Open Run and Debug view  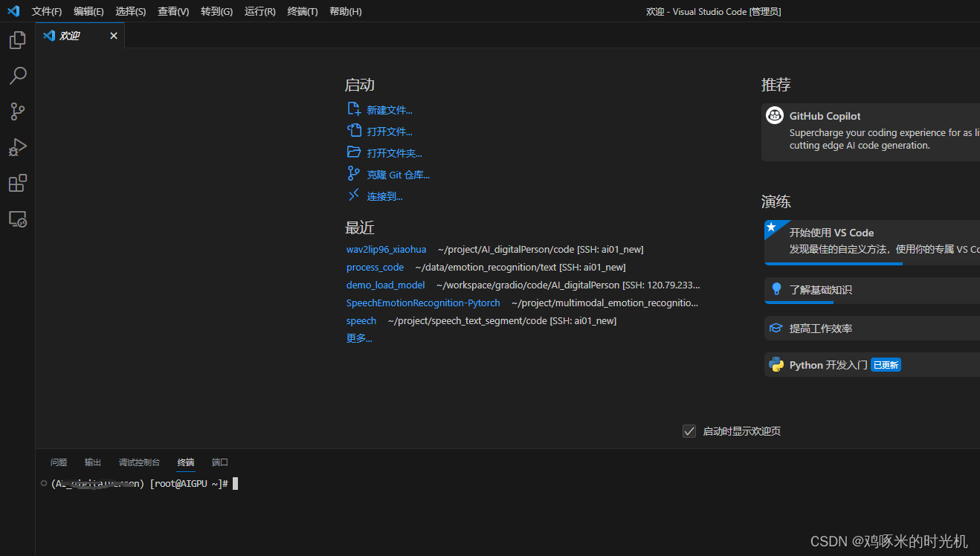[18, 147]
